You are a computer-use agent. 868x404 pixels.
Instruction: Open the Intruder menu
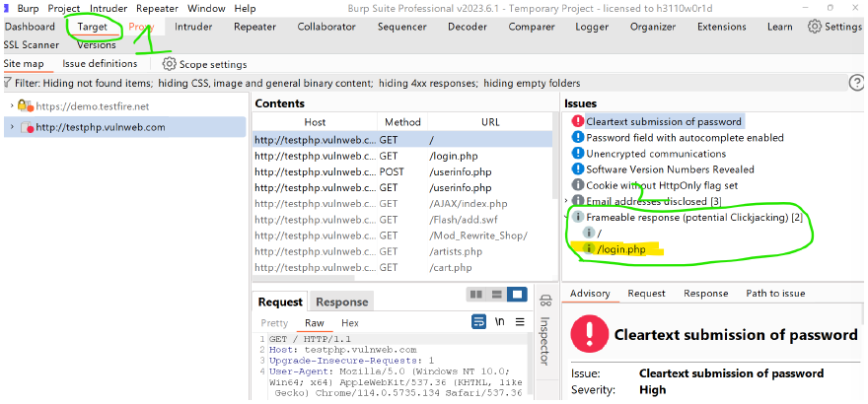click(108, 8)
